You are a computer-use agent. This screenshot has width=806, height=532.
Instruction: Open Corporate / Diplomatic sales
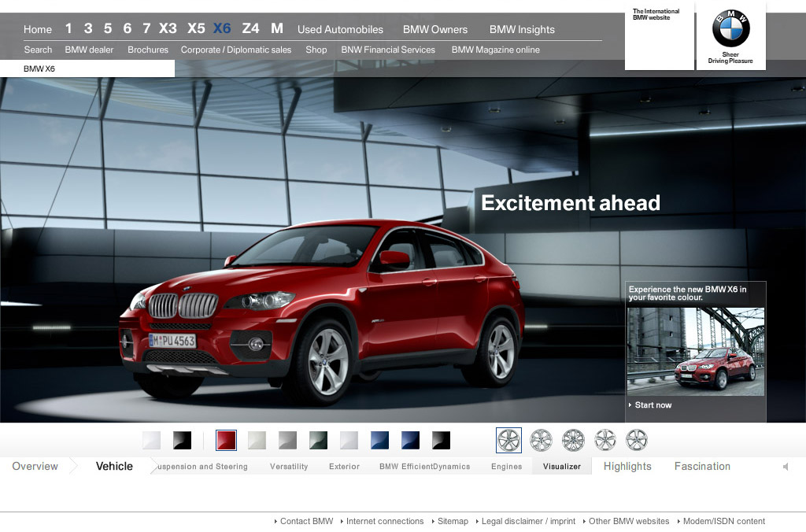(x=236, y=50)
